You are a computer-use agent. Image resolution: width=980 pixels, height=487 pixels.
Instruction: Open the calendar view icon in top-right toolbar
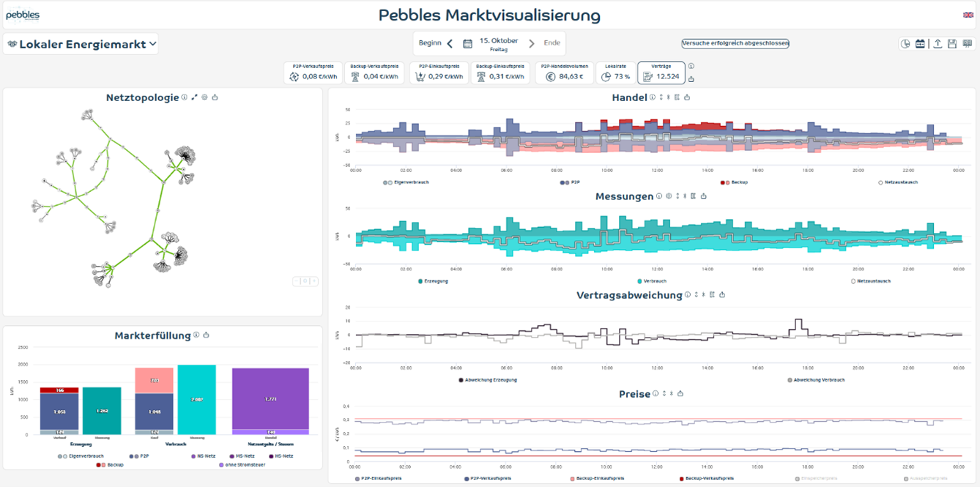[920, 44]
